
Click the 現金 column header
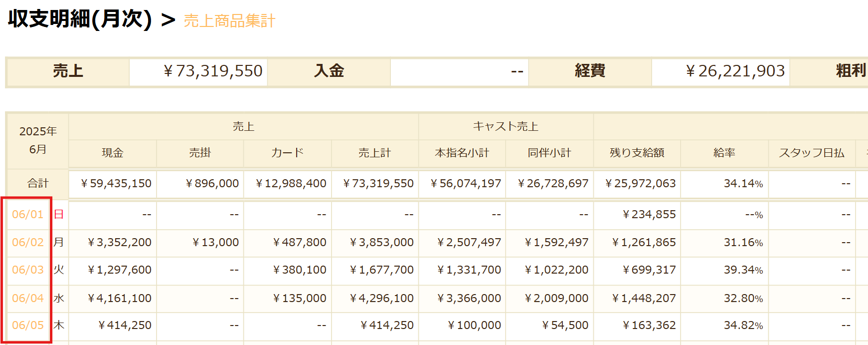(112, 153)
